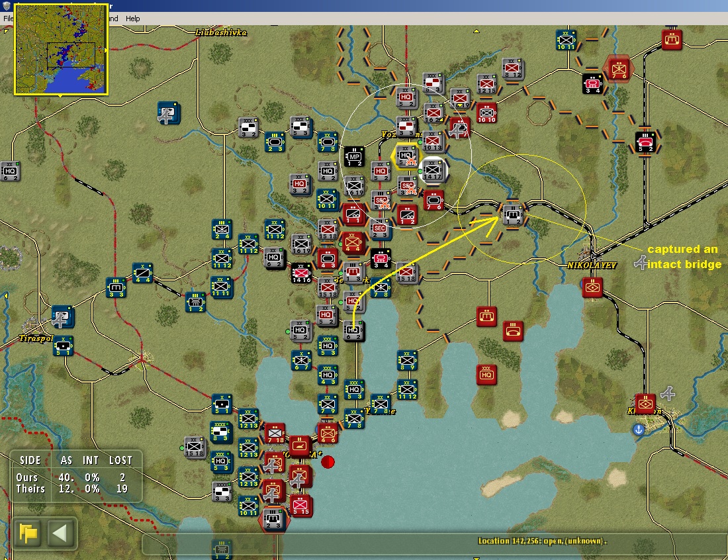Select blue unit 2-4
This screenshot has height=560, width=728.
click(x=222, y=230)
